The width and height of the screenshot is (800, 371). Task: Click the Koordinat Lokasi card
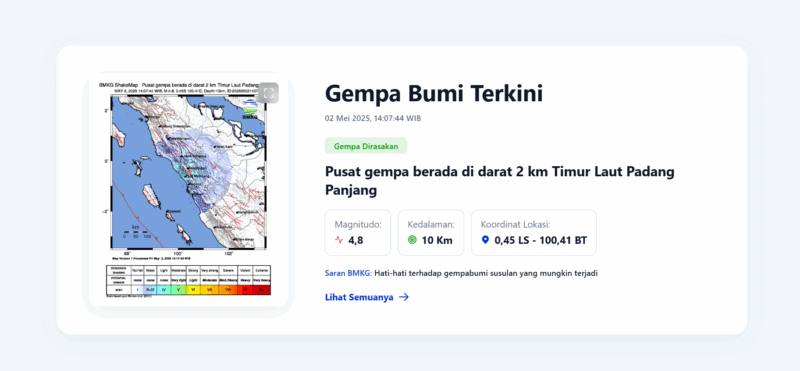(534, 232)
